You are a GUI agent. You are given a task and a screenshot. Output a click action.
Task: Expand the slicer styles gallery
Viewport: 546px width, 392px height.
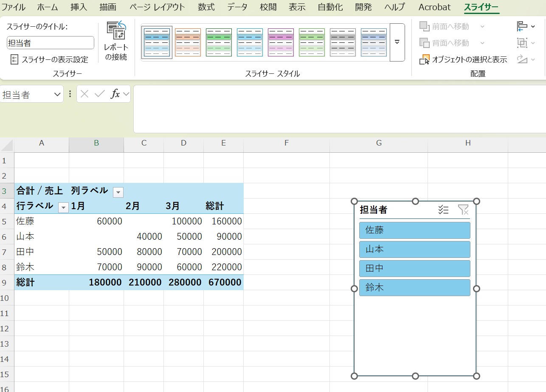tap(397, 42)
